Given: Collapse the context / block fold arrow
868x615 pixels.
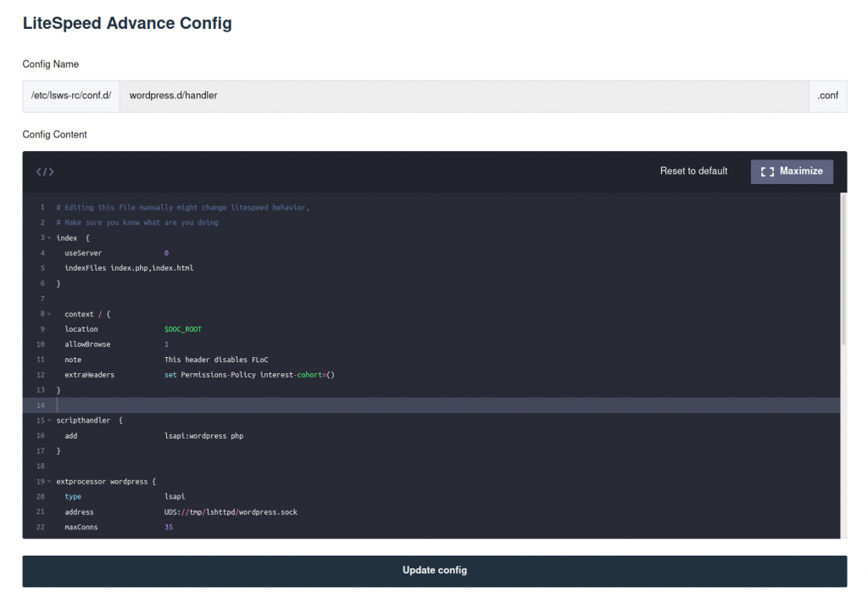Looking at the screenshot, I should point(49,315).
